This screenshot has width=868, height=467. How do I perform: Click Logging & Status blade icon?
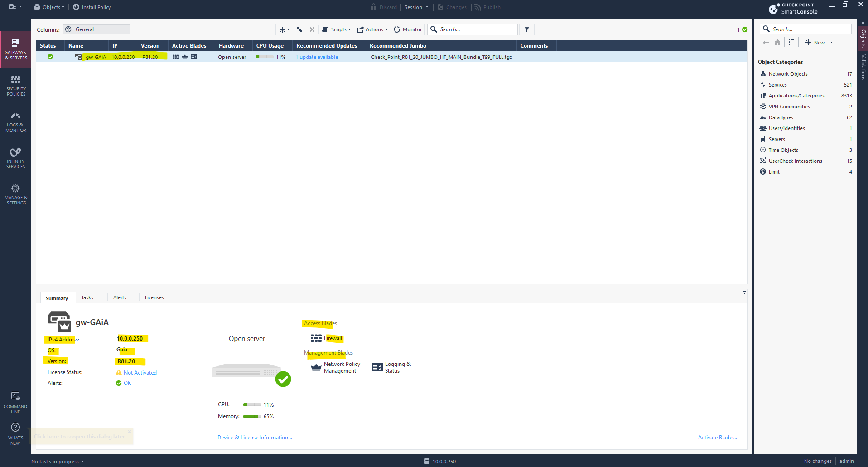pos(377,367)
